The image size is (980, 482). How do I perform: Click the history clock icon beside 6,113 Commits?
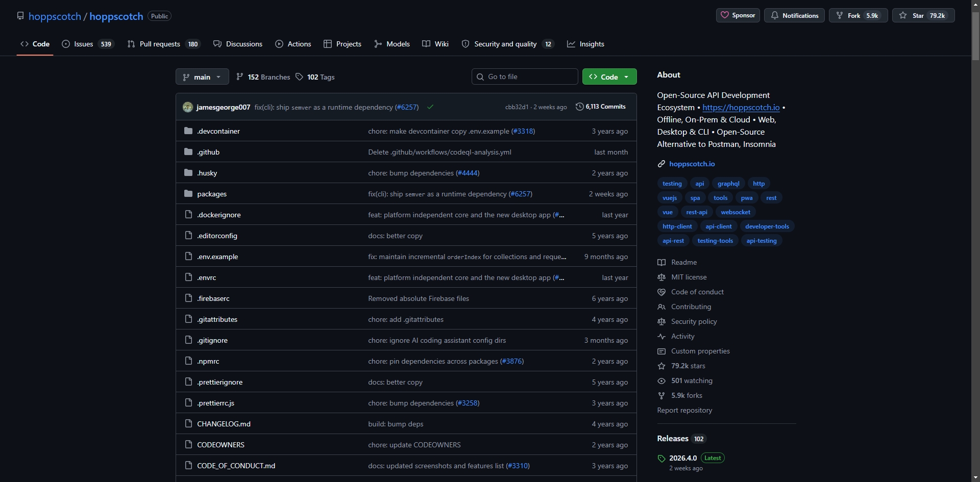pos(579,107)
